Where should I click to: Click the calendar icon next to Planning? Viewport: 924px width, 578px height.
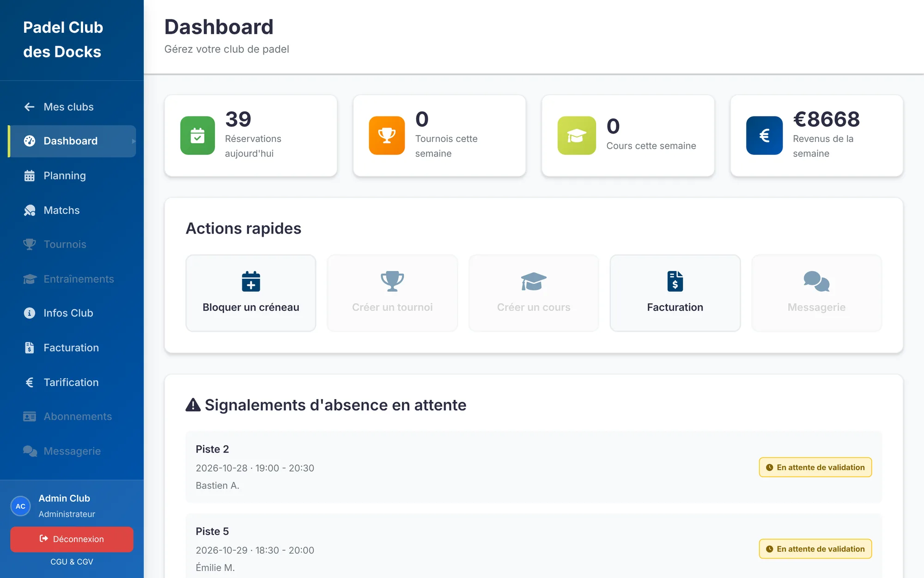[x=30, y=176]
